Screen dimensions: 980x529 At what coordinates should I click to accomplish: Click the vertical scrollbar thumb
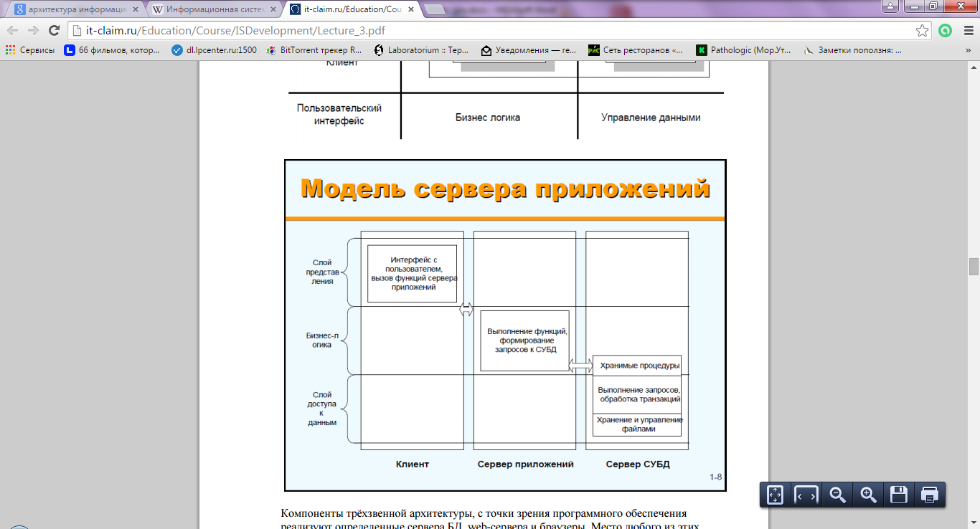[x=974, y=267]
